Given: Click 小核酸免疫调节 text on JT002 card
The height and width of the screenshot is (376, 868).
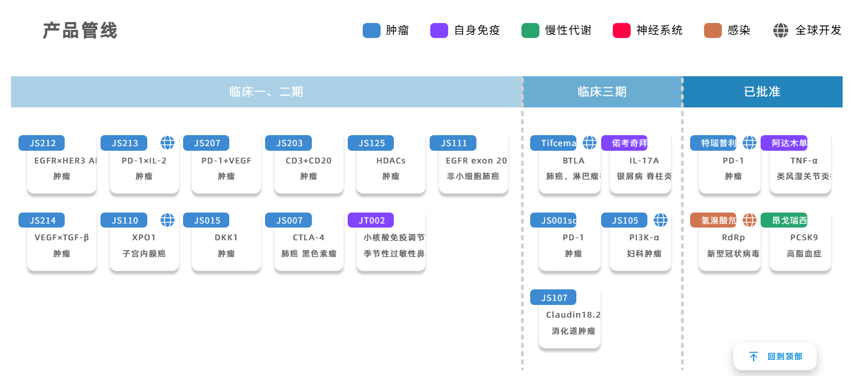Looking at the screenshot, I should (x=394, y=237).
